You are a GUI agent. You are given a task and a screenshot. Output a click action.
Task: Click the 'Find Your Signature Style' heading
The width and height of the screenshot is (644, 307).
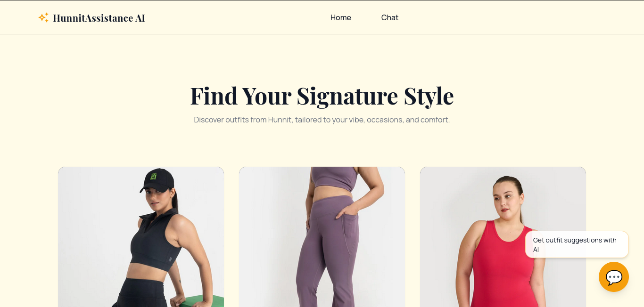[x=322, y=95]
